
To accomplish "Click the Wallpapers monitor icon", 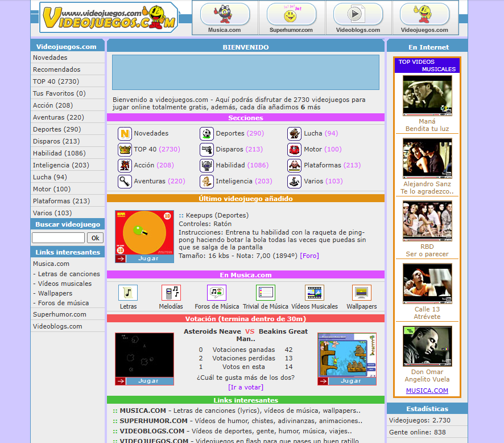I will [361, 293].
